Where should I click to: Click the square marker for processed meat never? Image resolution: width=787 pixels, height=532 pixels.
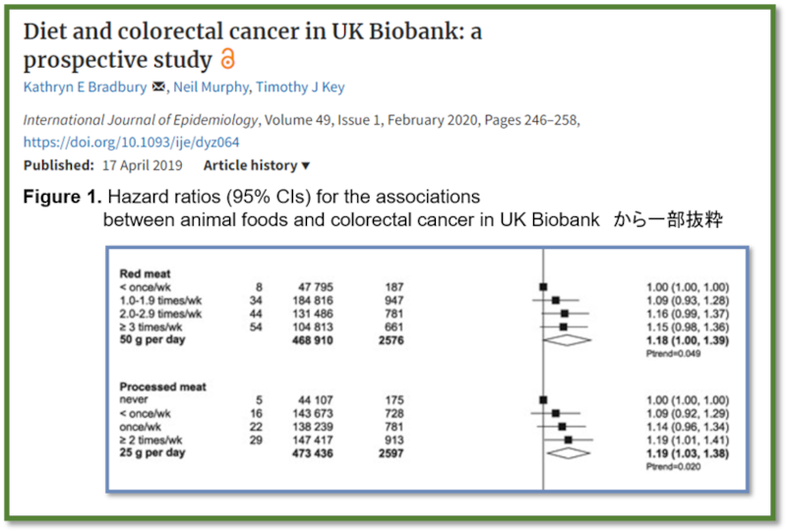(x=543, y=400)
